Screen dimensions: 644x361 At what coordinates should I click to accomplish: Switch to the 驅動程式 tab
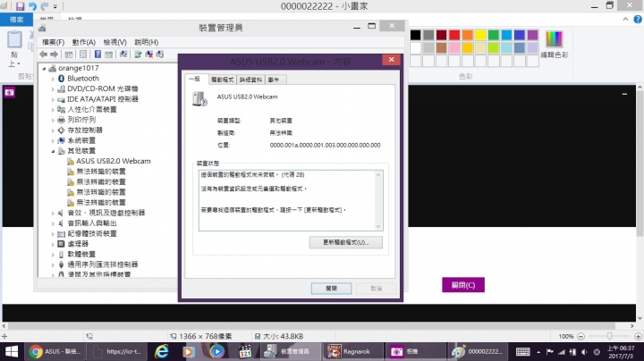pyautogui.click(x=222, y=80)
